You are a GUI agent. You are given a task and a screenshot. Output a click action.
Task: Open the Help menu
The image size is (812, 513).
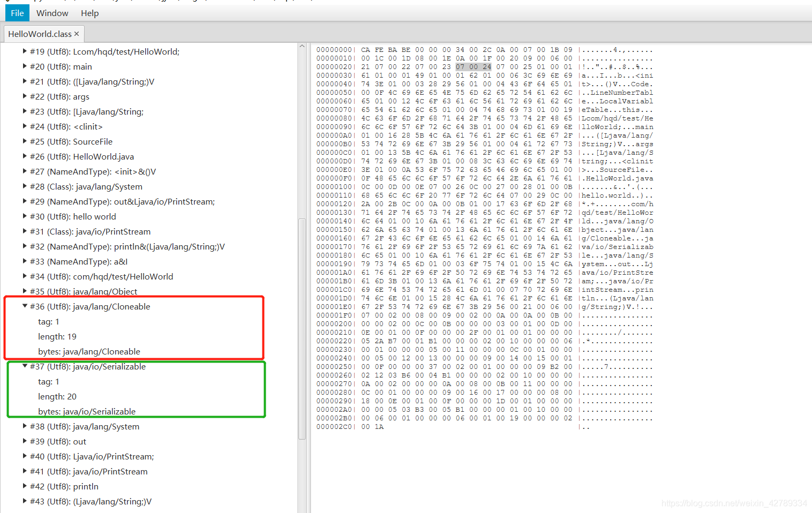pyautogui.click(x=89, y=13)
